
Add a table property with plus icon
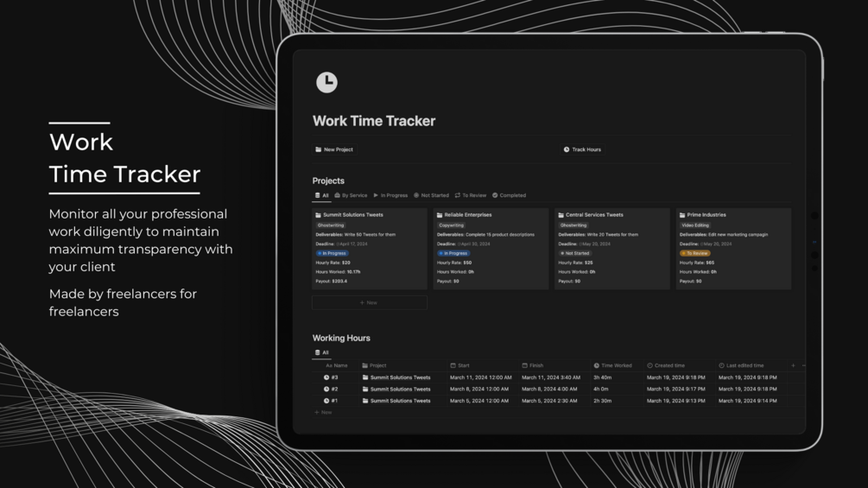click(793, 365)
